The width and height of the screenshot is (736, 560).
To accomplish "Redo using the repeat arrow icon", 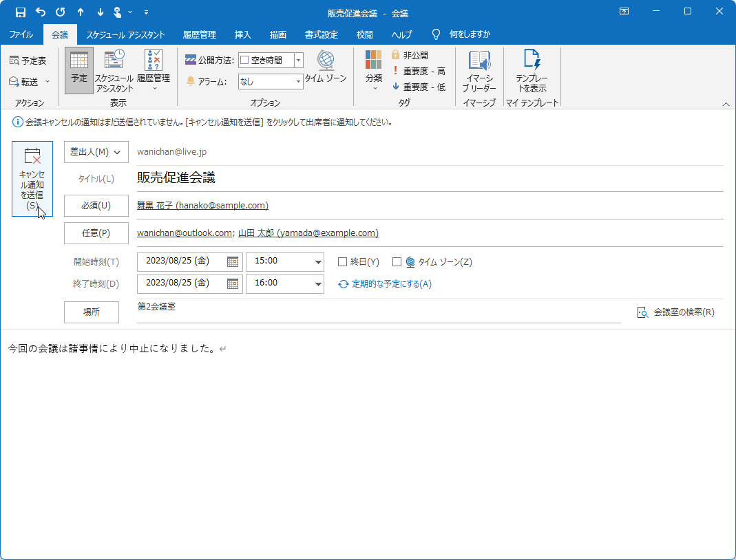I will pos(60,12).
